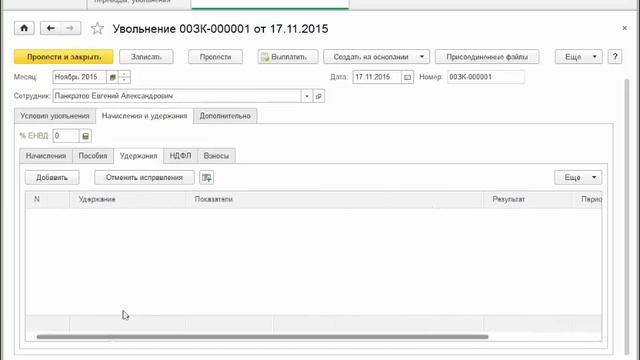Image resolution: width=640 pixels, height=360 pixels.
Task: Click the N column header
Action: pos(47,200)
